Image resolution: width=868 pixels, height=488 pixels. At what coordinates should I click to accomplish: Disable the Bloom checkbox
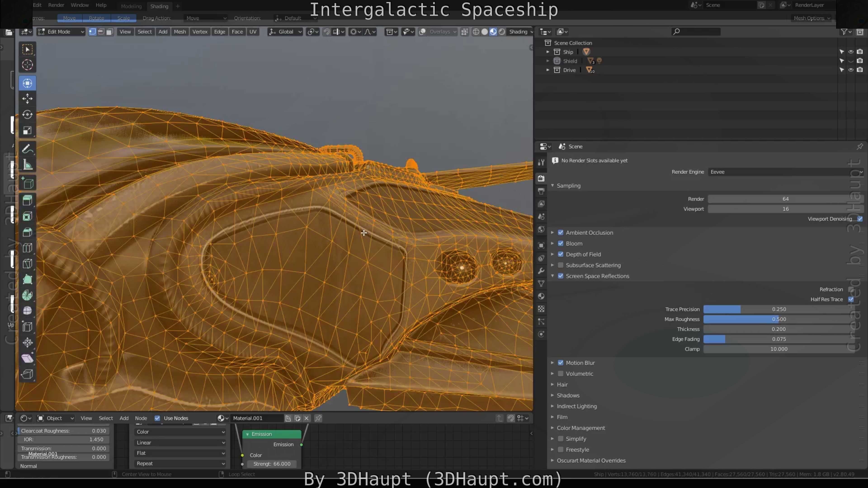561,244
